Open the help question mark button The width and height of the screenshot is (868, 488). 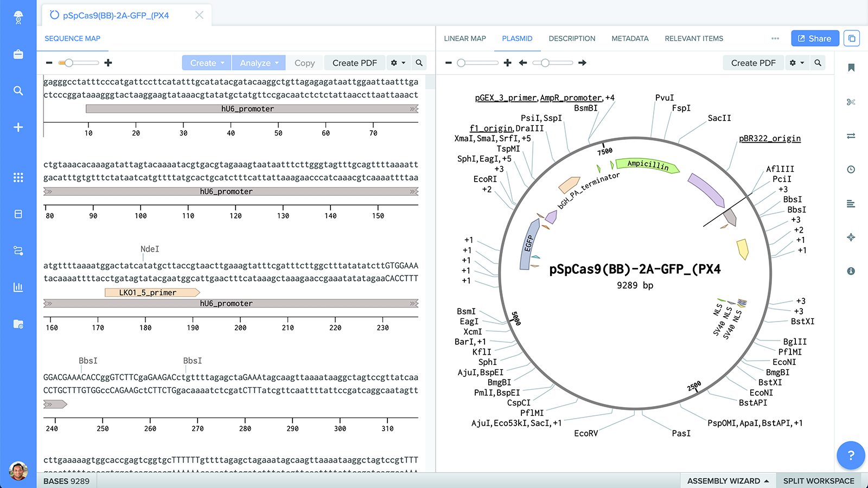(x=851, y=455)
